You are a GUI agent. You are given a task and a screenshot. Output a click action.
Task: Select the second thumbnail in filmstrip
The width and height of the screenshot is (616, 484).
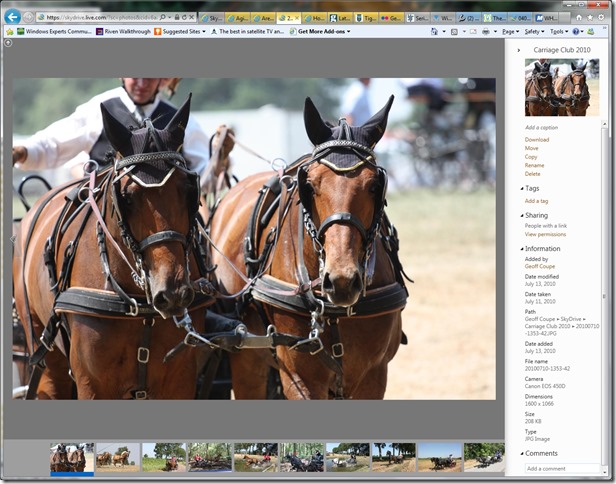coord(118,457)
